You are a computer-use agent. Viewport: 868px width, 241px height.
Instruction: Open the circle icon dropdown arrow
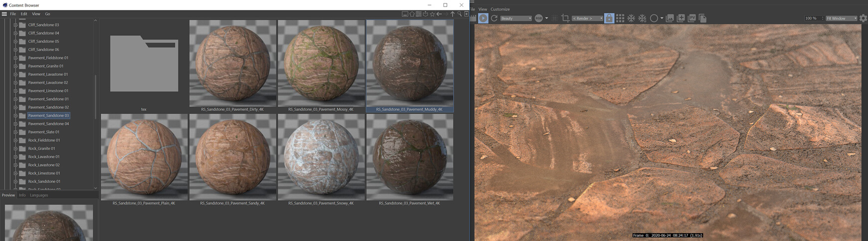662,18
